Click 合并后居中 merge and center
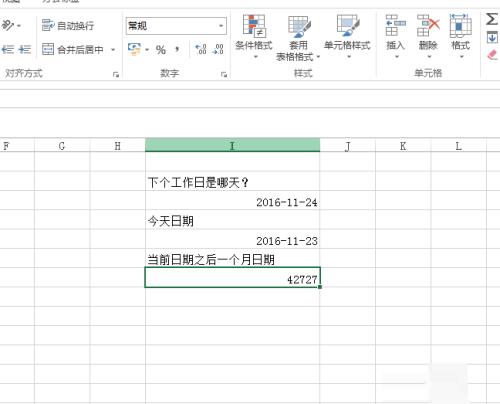 click(73, 50)
